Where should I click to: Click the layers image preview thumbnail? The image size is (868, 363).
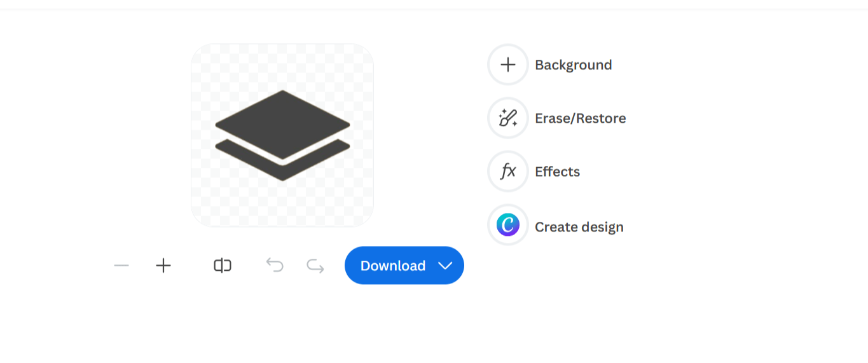coord(282,135)
